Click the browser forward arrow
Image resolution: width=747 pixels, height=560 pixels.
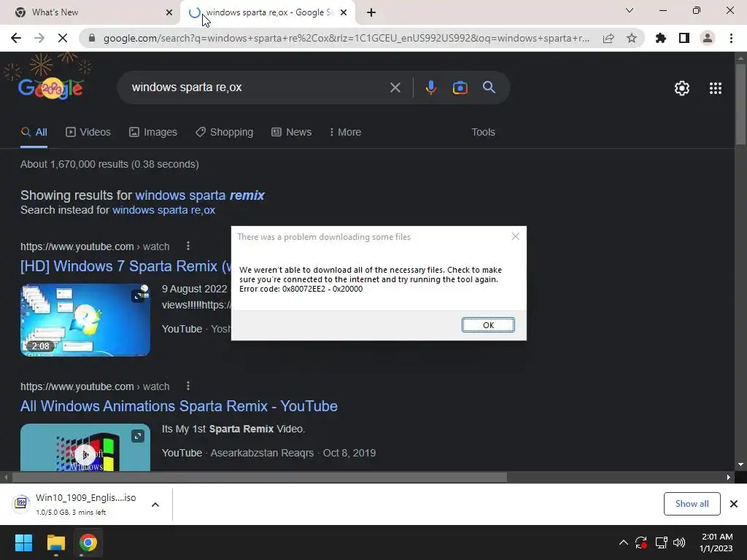[x=39, y=38]
